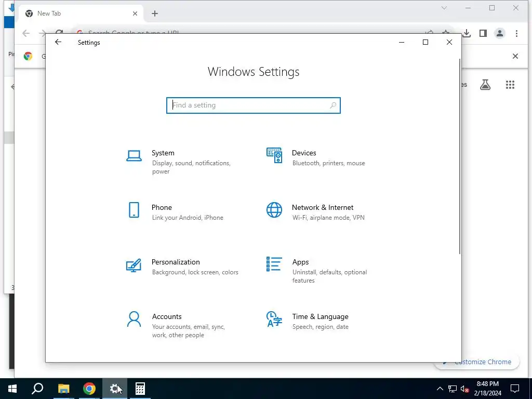532x399 pixels.
Task: Click the Network & Internet heading
Action: coord(322,207)
